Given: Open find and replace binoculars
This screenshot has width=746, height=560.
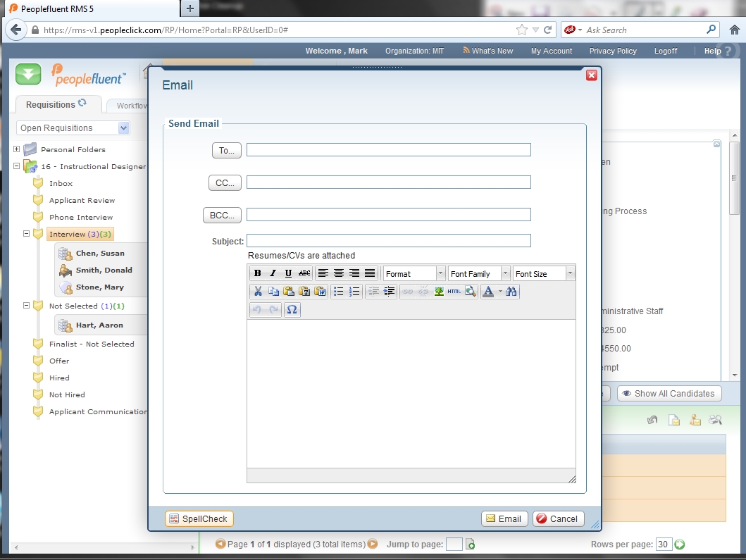Looking at the screenshot, I should (x=511, y=292).
